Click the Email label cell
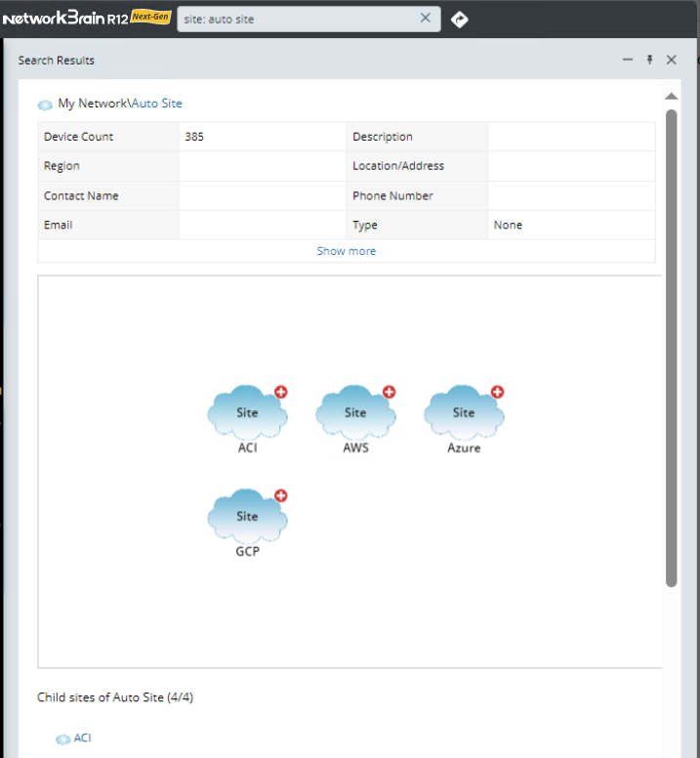This screenshot has height=758, width=700. click(x=108, y=225)
